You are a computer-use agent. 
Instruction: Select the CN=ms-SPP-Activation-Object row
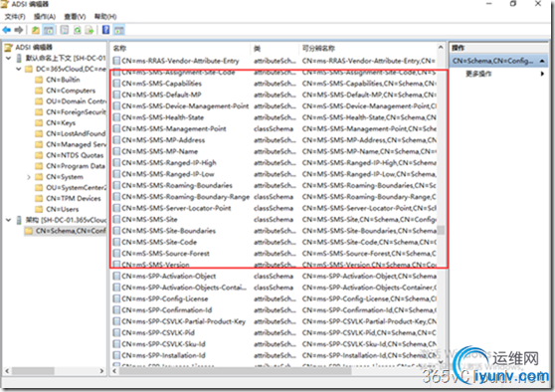(x=275, y=277)
